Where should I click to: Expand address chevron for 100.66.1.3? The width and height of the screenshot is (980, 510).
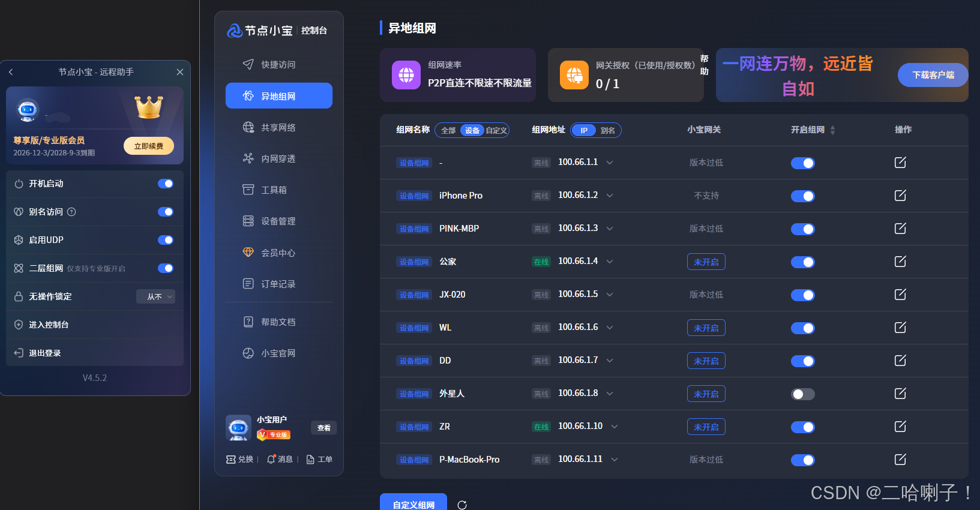point(610,229)
